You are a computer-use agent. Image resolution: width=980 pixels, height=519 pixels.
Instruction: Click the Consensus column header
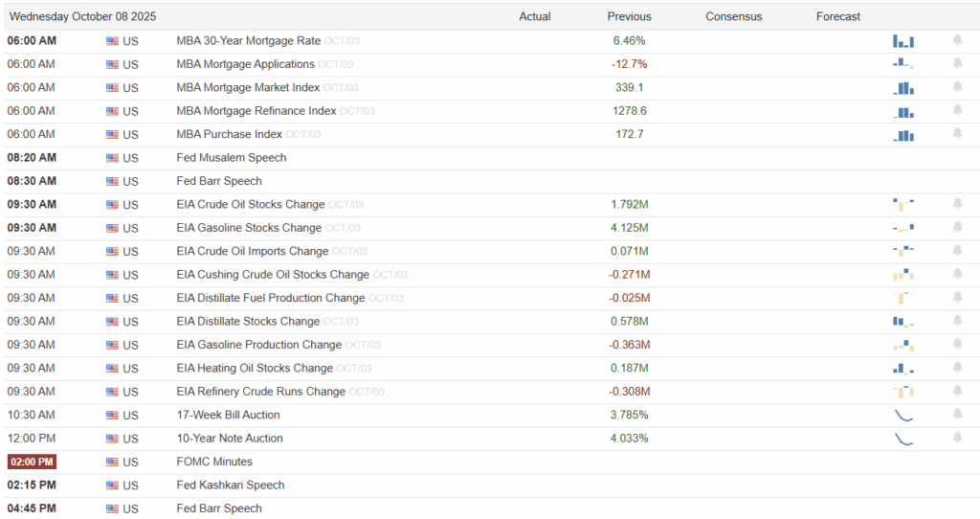click(x=733, y=16)
